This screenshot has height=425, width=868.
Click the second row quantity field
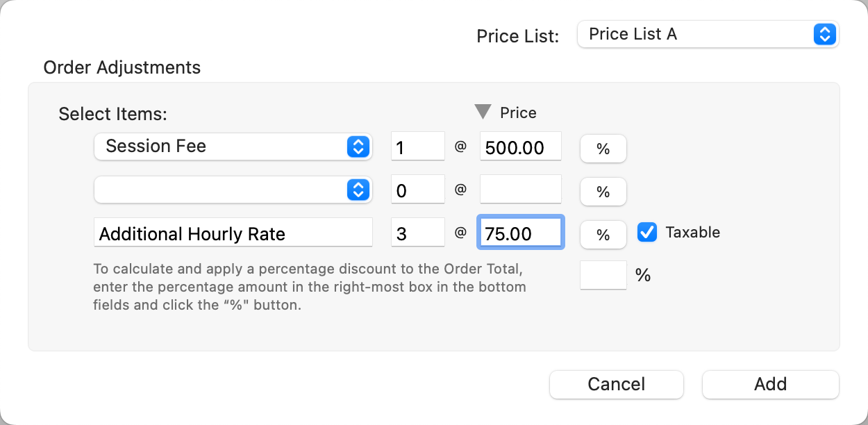click(x=417, y=190)
